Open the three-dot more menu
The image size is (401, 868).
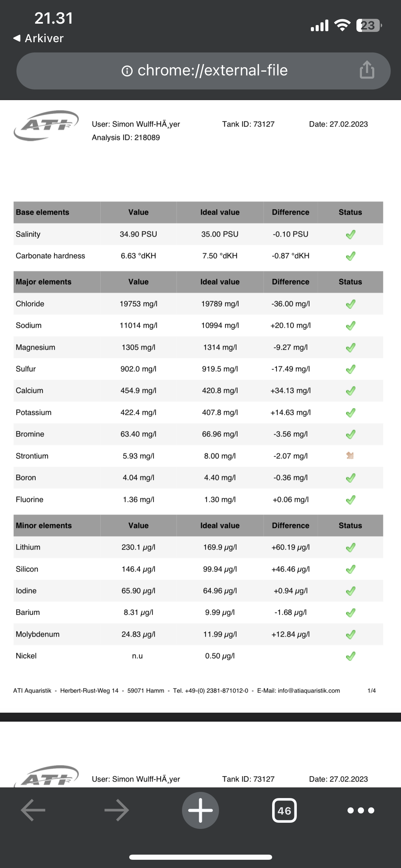[361, 810]
